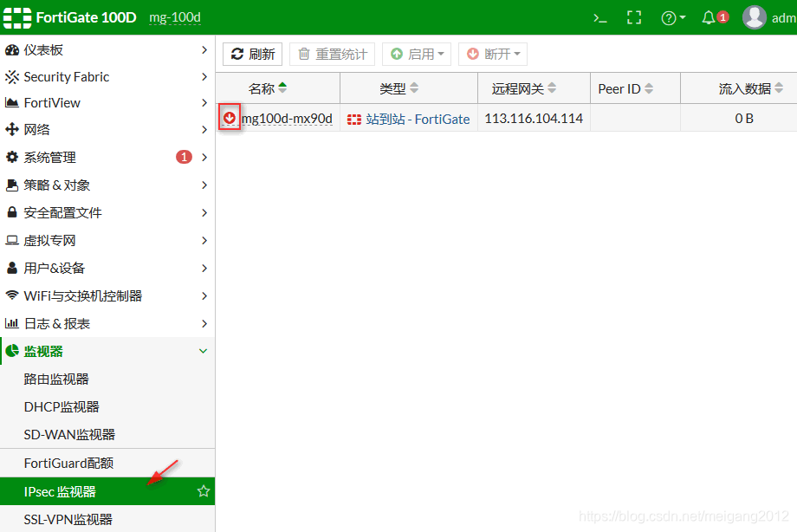Open 路由监视器 page
Screen dimensions: 797x532
(x=107, y=379)
